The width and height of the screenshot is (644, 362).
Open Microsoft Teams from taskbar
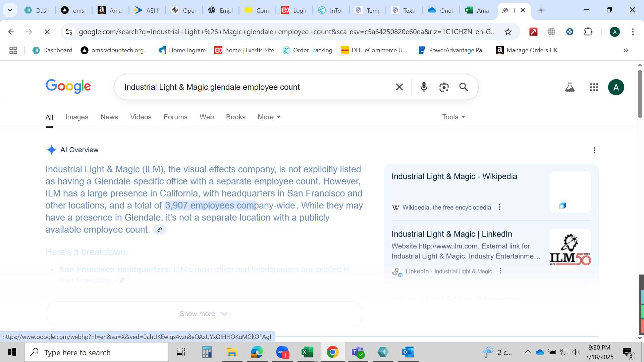(358, 352)
